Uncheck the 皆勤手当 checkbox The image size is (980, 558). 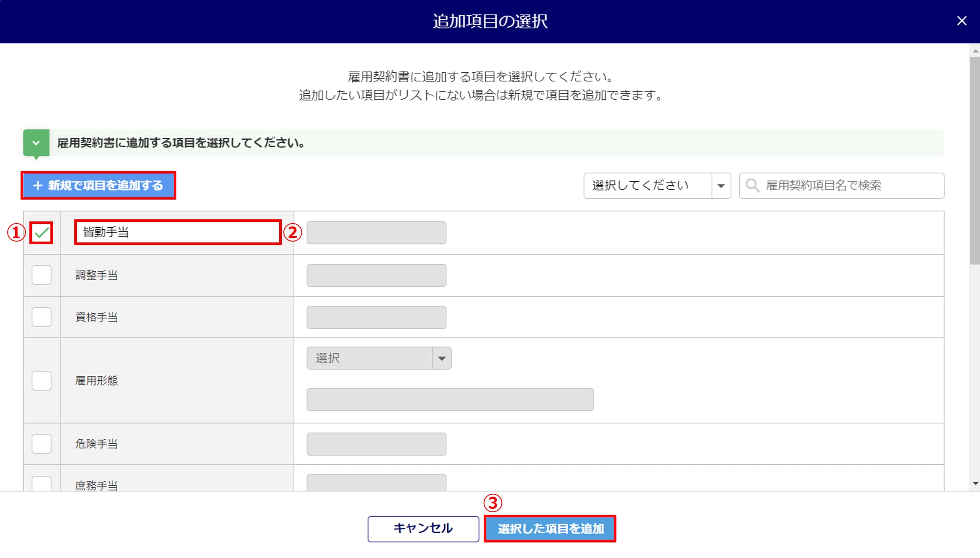[x=41, y=232]
